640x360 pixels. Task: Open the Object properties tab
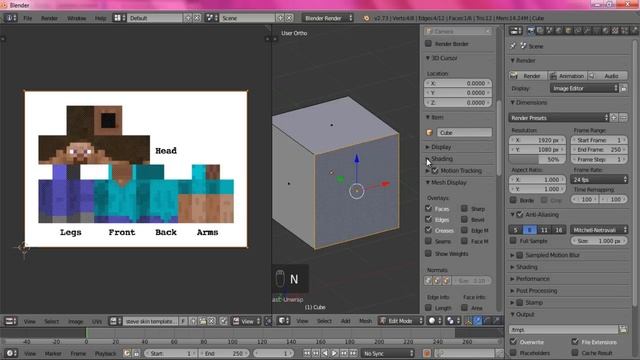tap(569, 31)
